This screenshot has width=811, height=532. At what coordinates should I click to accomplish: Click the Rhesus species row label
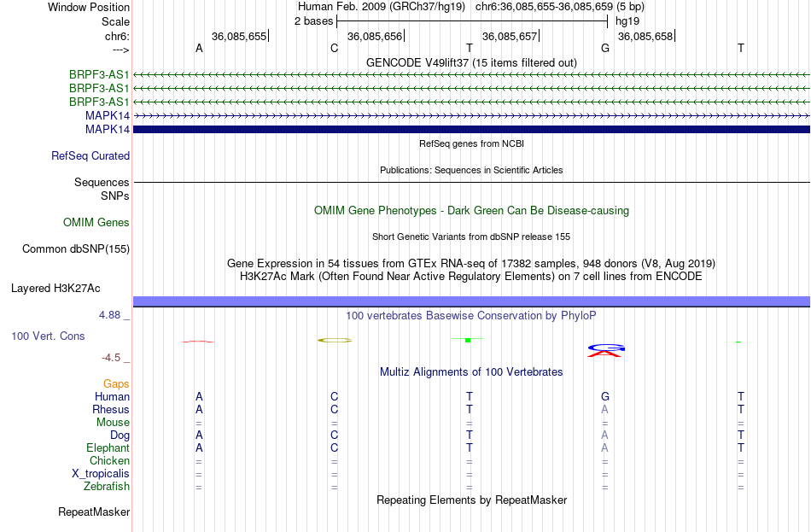(x=111, y=409)
